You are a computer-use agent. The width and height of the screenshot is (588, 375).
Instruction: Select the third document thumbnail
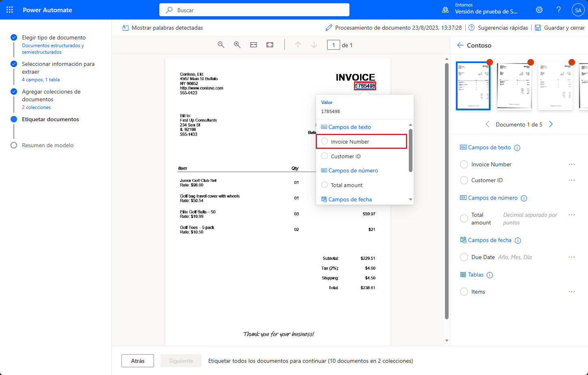coord(555,86)
